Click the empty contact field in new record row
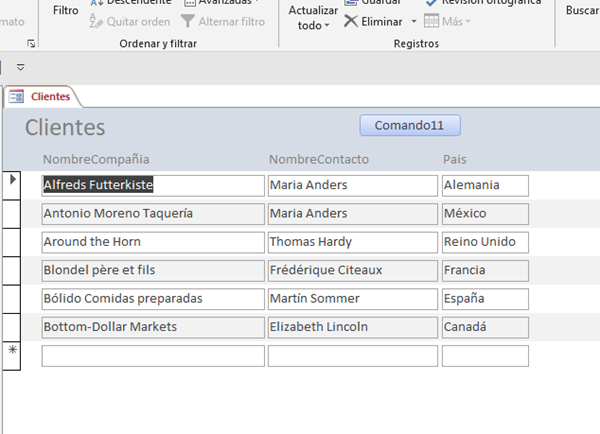 tap(353, 356)
